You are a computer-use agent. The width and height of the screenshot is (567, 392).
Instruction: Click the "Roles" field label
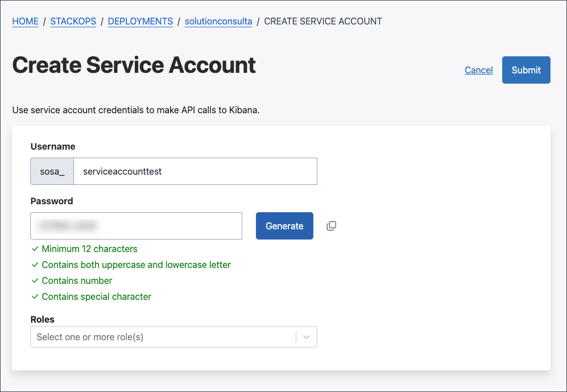click(42, 319)
